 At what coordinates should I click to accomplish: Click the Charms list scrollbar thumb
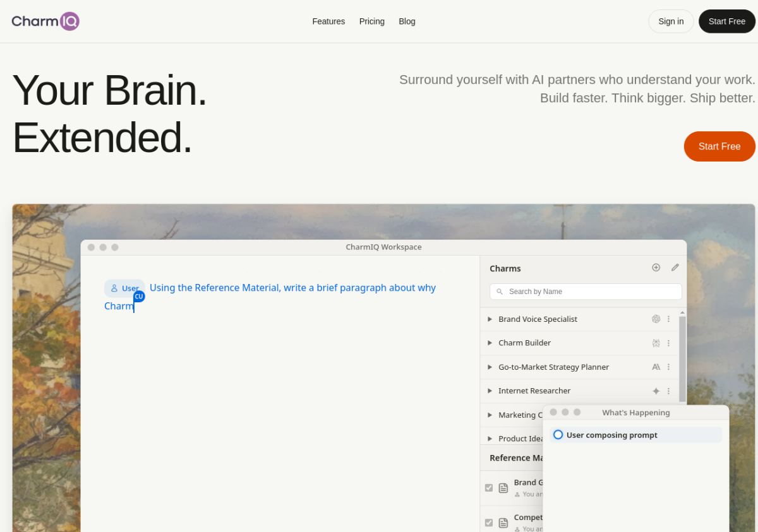click(x=682, y=358)
